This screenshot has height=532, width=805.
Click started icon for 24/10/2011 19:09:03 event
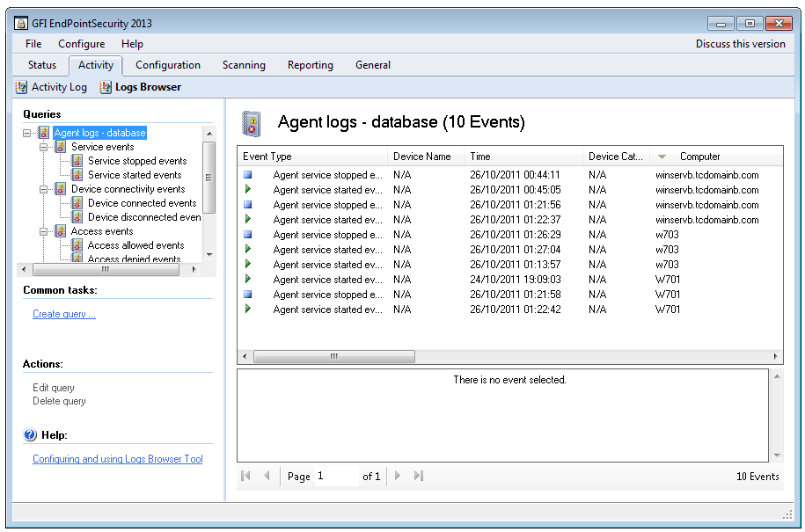click(x=248, y=279)
